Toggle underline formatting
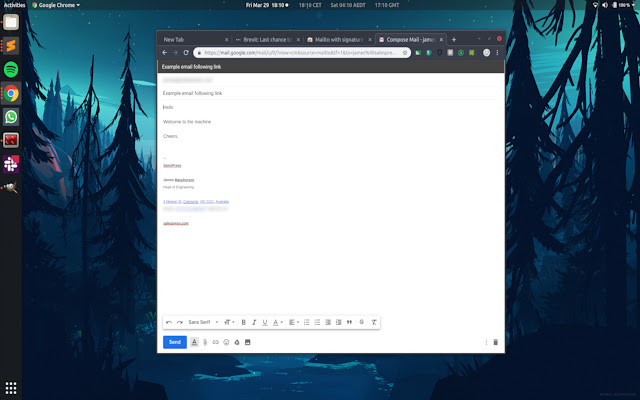This screenshot has height=400, width=640. click(264, 322)
